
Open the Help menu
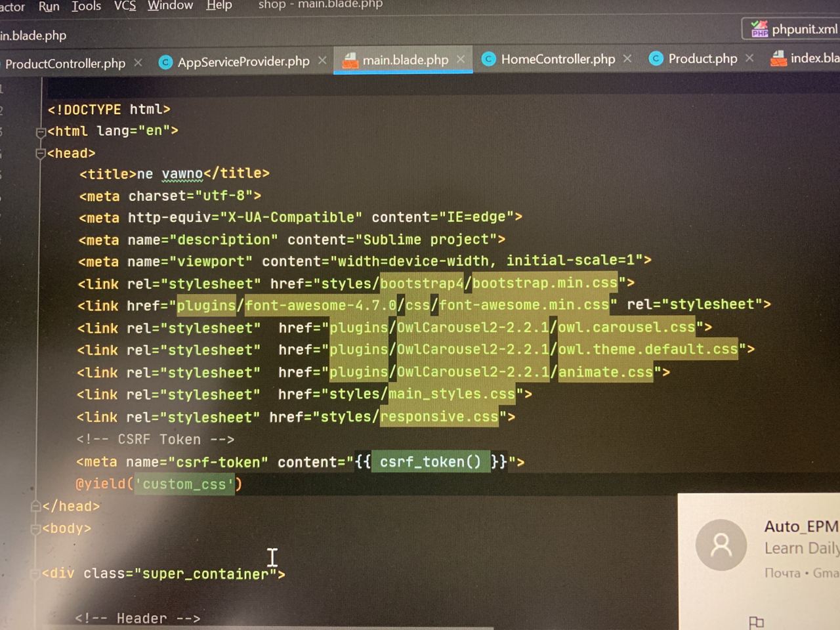click(x=219, y=5)
